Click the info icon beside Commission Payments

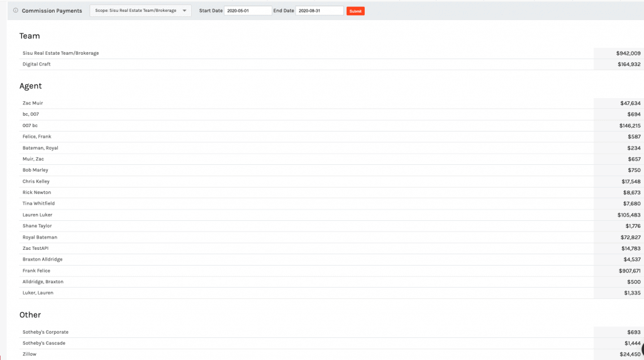click(x=16, y=10)
